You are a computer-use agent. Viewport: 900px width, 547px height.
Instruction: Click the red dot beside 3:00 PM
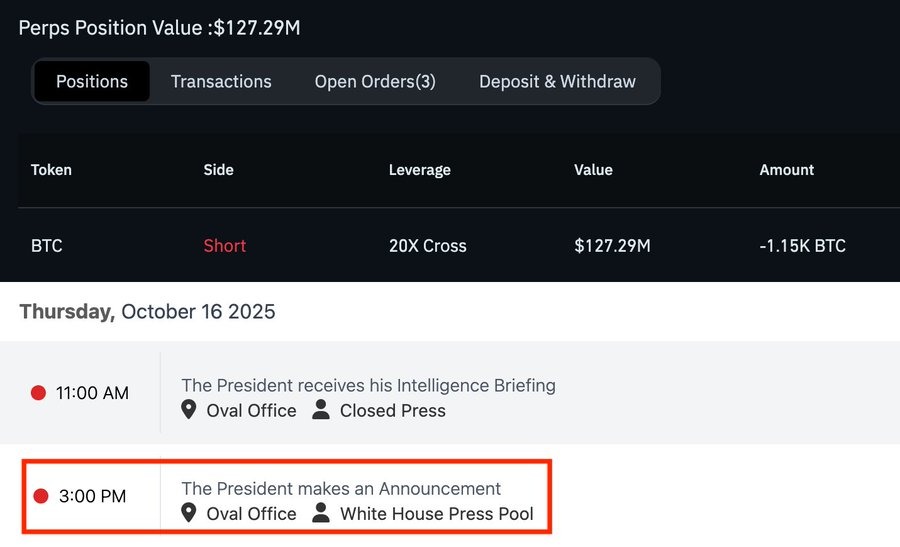[41, 496]
